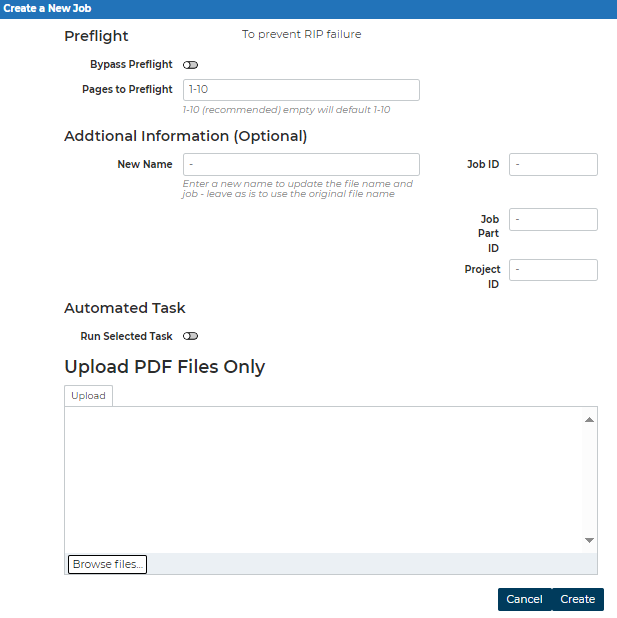The image size is (617, 618).
Task: Click the Job Part ID input box
Action: coord(553,220)
